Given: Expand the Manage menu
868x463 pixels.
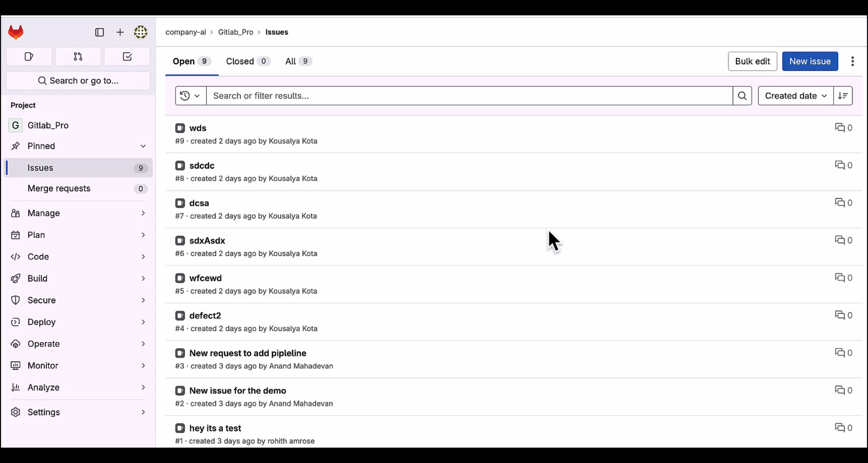Looking at the screenshot, I should [x=78, y=213].
